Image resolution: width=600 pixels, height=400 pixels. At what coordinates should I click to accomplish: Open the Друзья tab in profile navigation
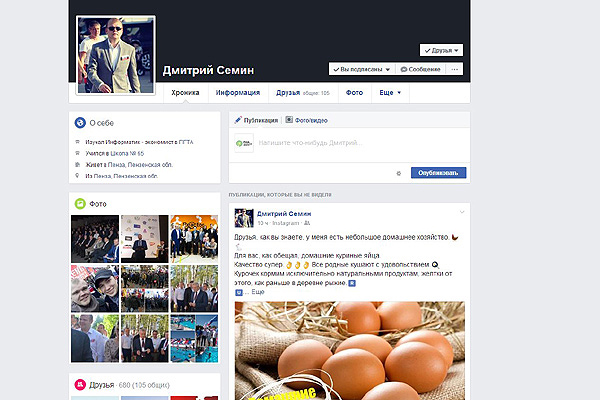tap(302, 93)
